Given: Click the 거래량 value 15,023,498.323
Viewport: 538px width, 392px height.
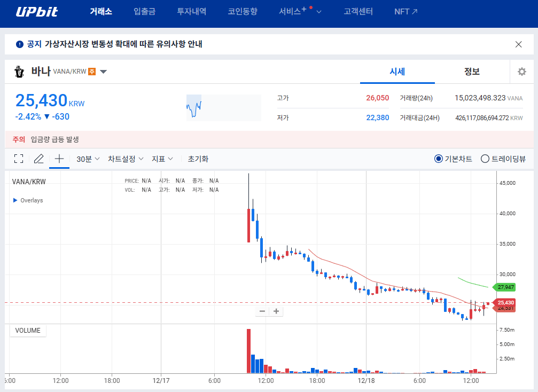Looking at the screenshot, I should pos(480,98).
